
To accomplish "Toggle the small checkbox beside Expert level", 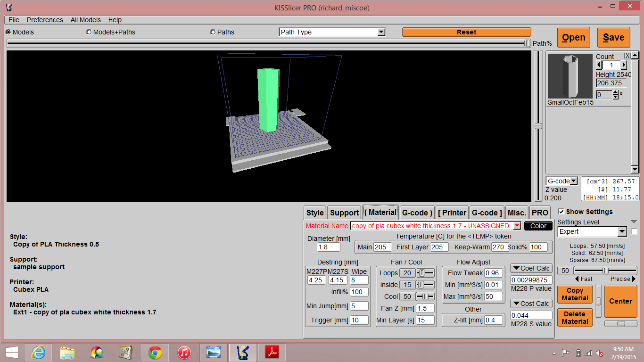I will [635, 231].
